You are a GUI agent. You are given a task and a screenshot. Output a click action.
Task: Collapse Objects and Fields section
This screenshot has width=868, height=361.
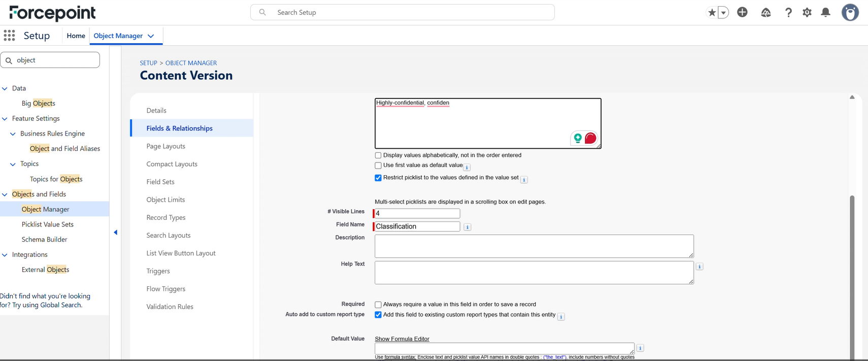coord(5,194)
